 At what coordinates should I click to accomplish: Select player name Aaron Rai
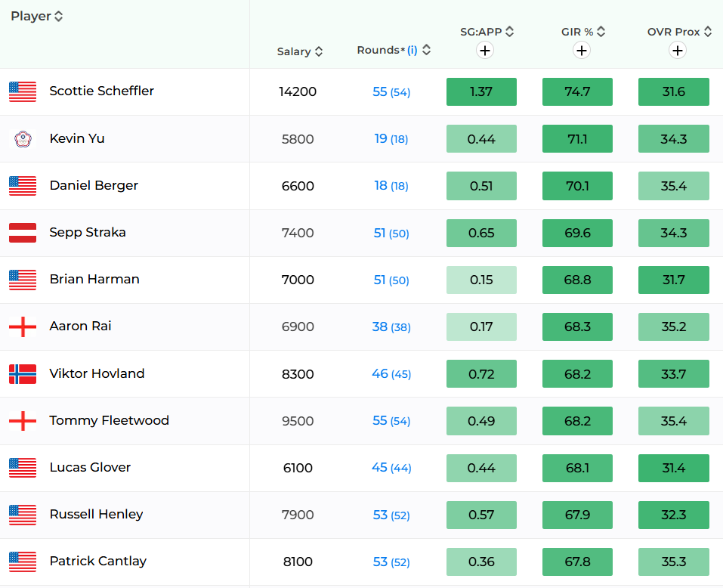click(80, 326)
